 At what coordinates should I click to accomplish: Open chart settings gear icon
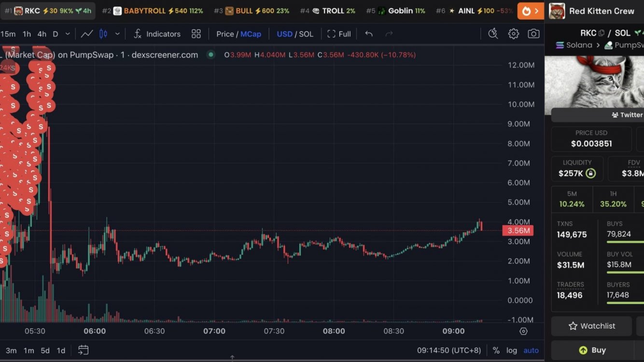click(x=514, y=34)
